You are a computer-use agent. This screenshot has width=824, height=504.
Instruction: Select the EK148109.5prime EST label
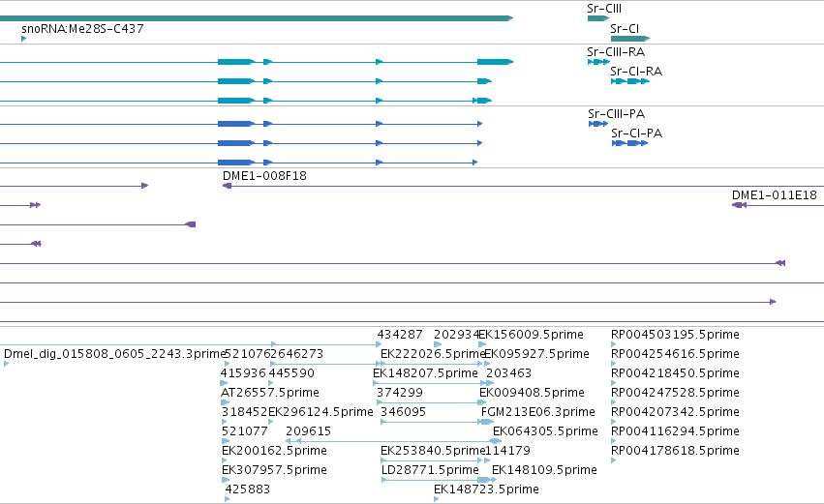pos(544,470)
